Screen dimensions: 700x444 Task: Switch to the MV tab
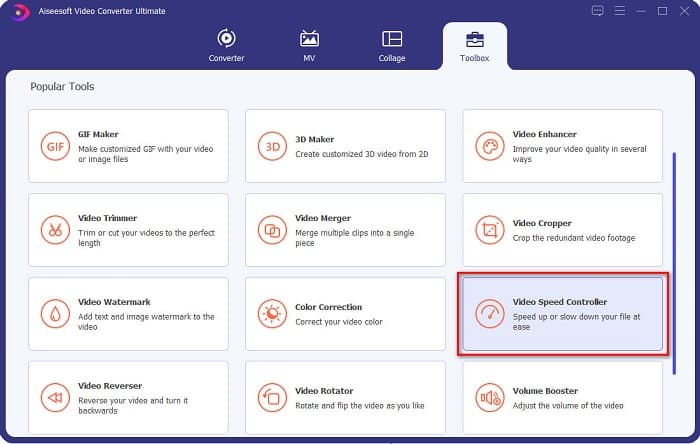coord(309,46)
